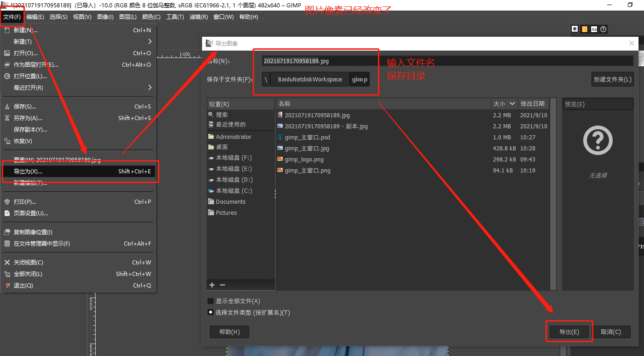The width and height of the screenshot is (644, 356).
Task: Open the 编辑(E) menu
Action: pyautogui.click(x=35, y=17)
